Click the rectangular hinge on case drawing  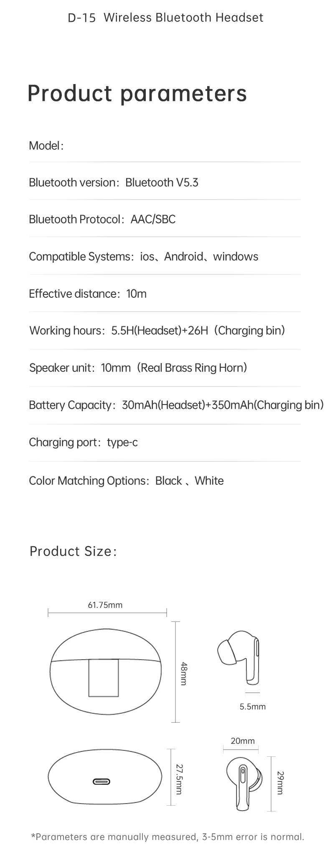(x=103, y=678)
